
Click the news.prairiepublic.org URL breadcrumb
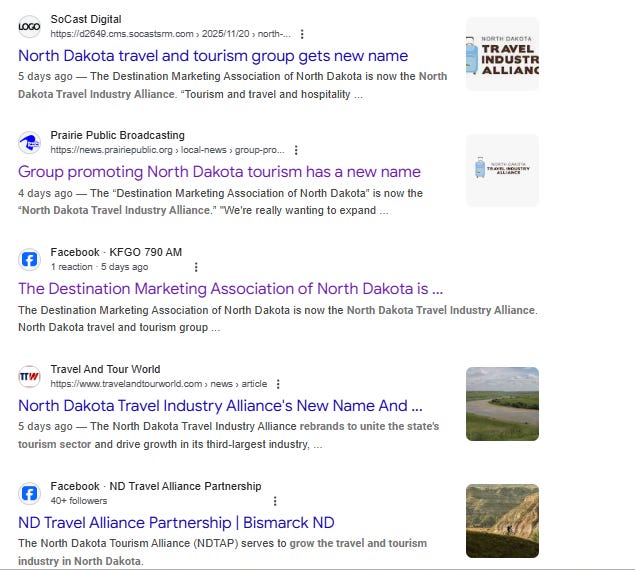click(167, 150)
